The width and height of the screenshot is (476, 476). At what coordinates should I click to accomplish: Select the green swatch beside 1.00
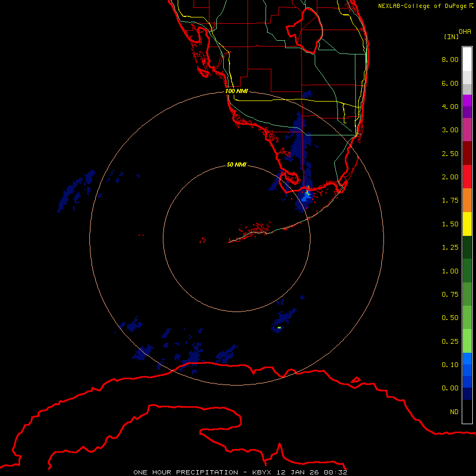[467, 271]
